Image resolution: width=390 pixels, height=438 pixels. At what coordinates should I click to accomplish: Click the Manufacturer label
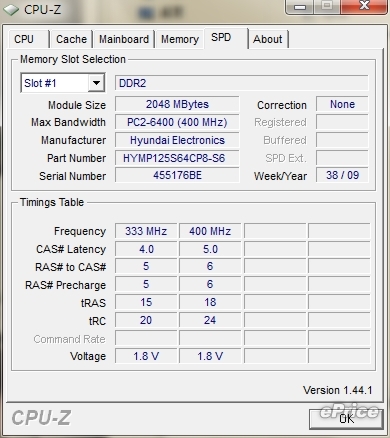[74, 140]
